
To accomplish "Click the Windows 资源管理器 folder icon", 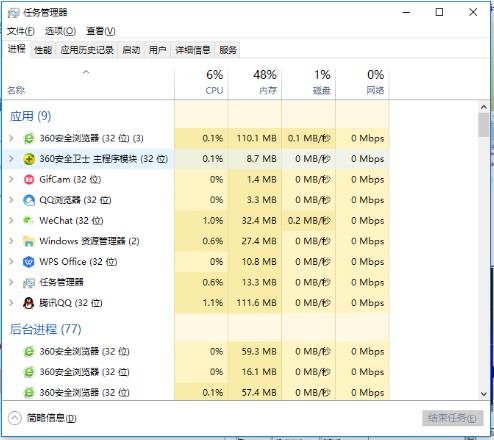I will click(x=29, y=241).
